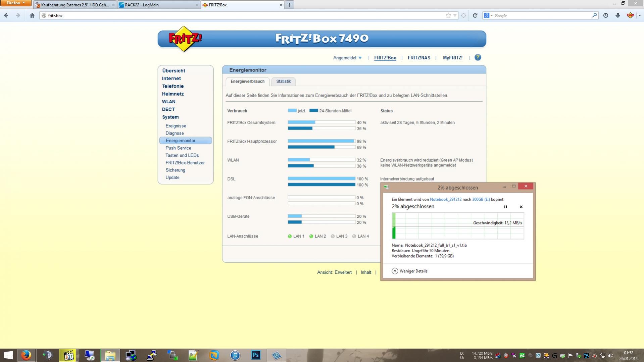Open the Heimnetz menu section
Screen dimensions: 644x362
(173, 94)
